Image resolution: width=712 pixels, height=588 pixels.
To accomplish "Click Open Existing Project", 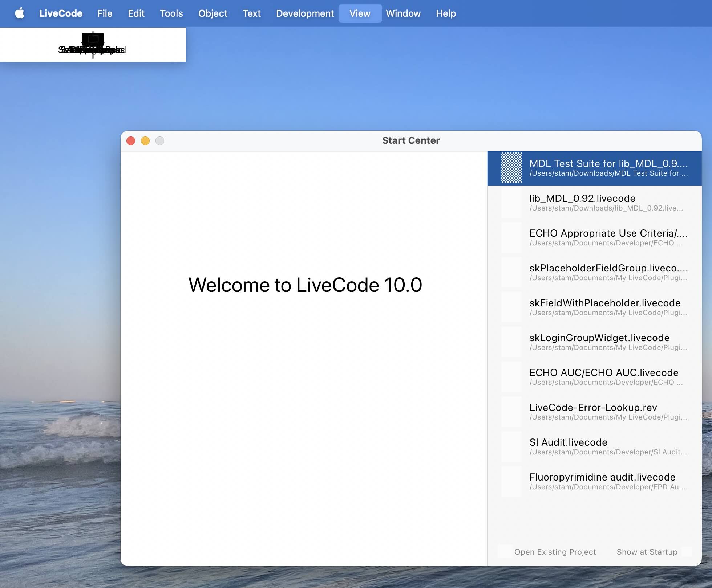I will point(555,552).
